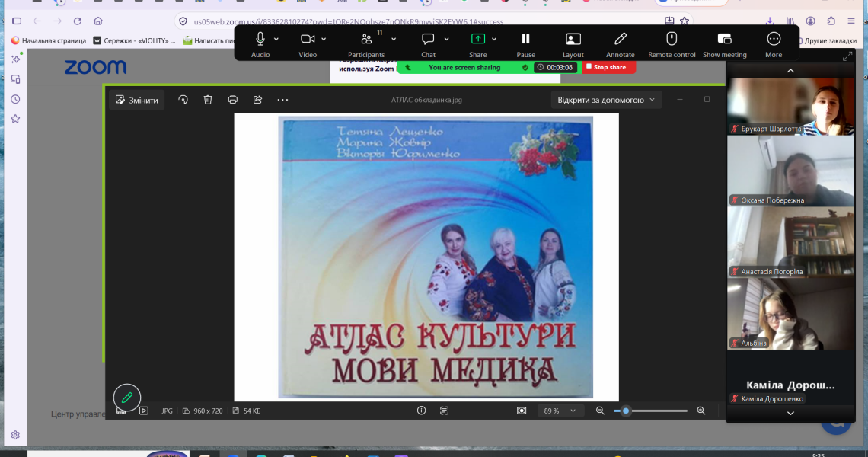This screenshot has height=457, width=868.
Task: Open the Zoom Chat panel
Action: (x=428, y=39)
